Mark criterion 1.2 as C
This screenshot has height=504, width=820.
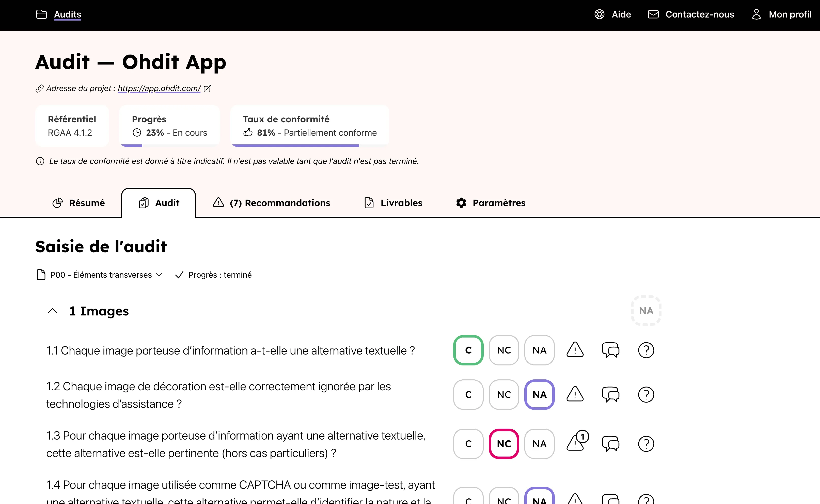tap(468, 395)
